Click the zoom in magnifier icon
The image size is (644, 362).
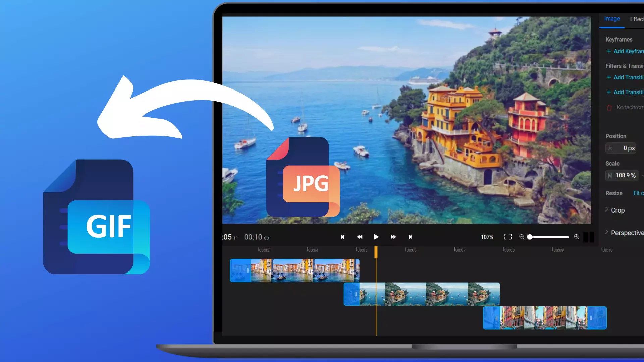[x=576, y=236]
